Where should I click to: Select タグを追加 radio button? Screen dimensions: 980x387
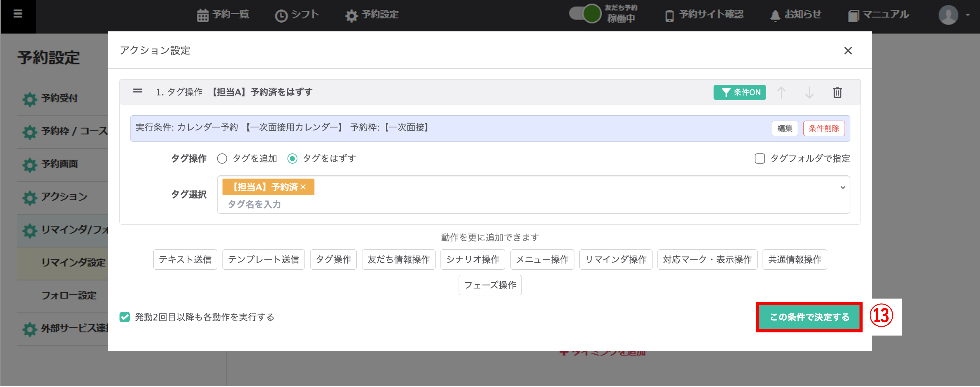coord(222,158)
